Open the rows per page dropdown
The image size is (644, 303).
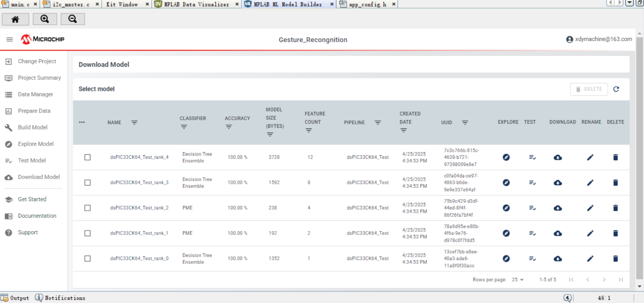click(517, 280)
